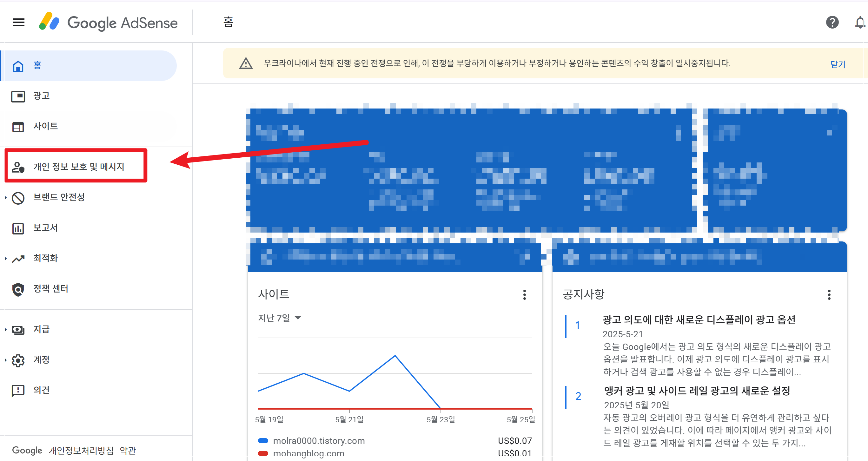Image resolution: width=868 pixels, height=461 pixels.
Task: Expand the 계정 account section
Action: click(x=6, y=360)
